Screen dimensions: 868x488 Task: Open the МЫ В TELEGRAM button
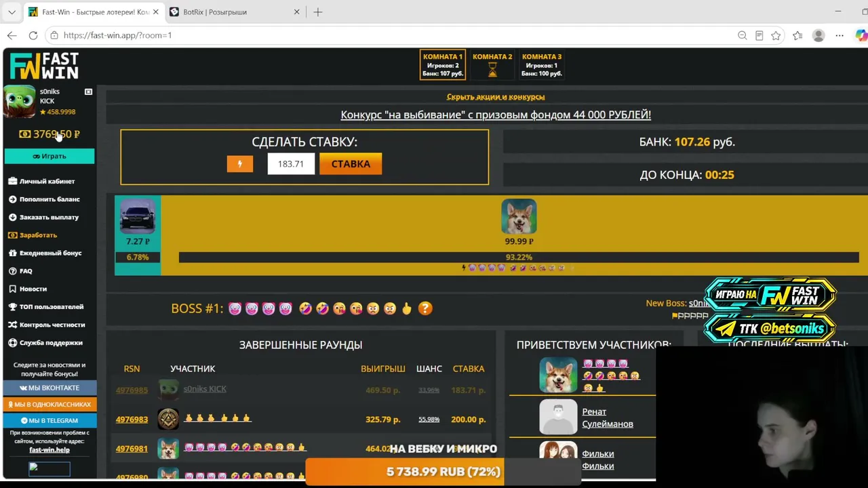tap(50, 420)
